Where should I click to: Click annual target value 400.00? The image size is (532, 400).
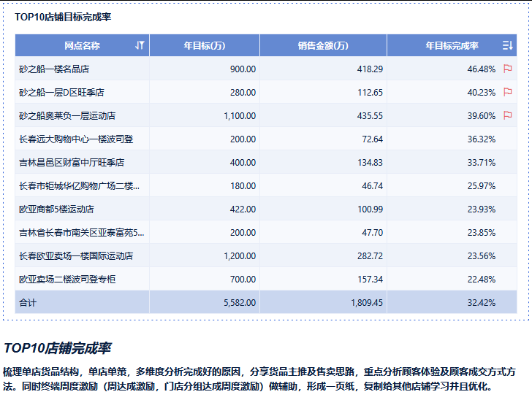pyautogui.click(x=243, y=163)
